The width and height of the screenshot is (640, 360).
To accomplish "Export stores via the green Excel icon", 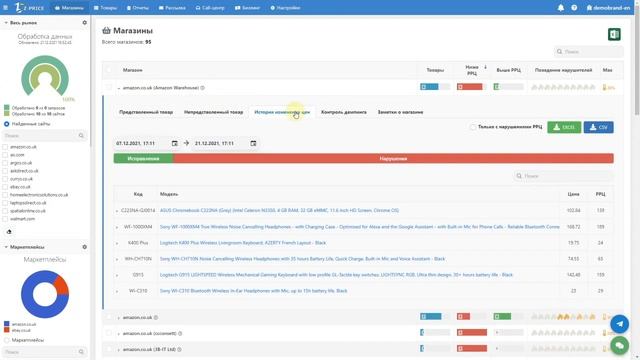I will click(614, 34).
